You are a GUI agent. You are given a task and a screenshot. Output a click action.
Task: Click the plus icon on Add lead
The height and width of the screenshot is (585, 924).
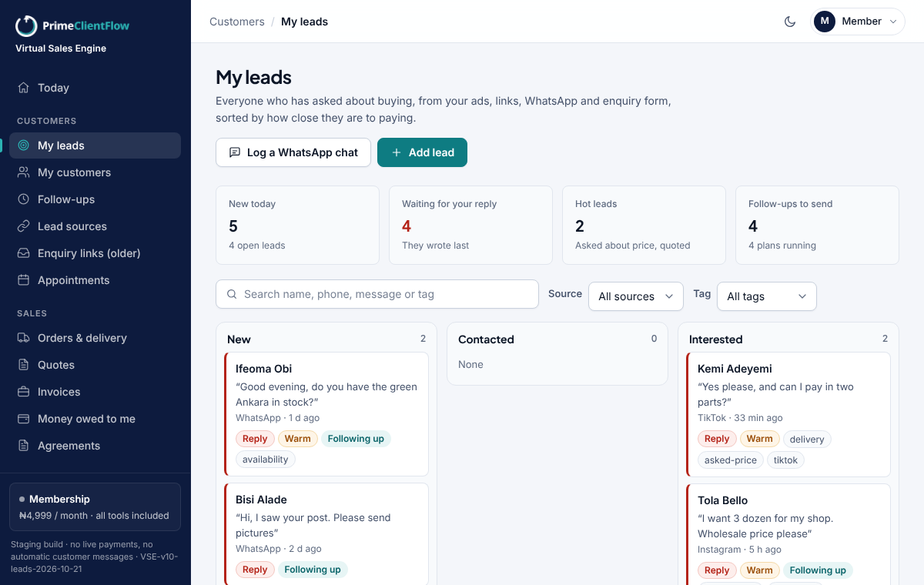[397, 152]
